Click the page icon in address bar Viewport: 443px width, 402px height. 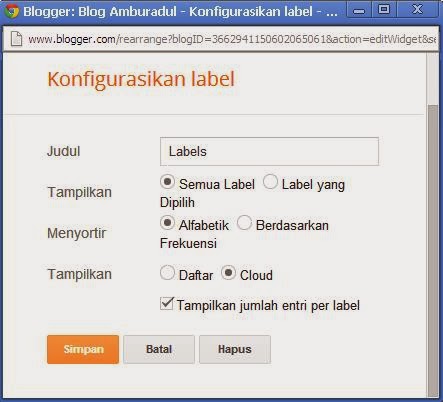click(16, 39)
